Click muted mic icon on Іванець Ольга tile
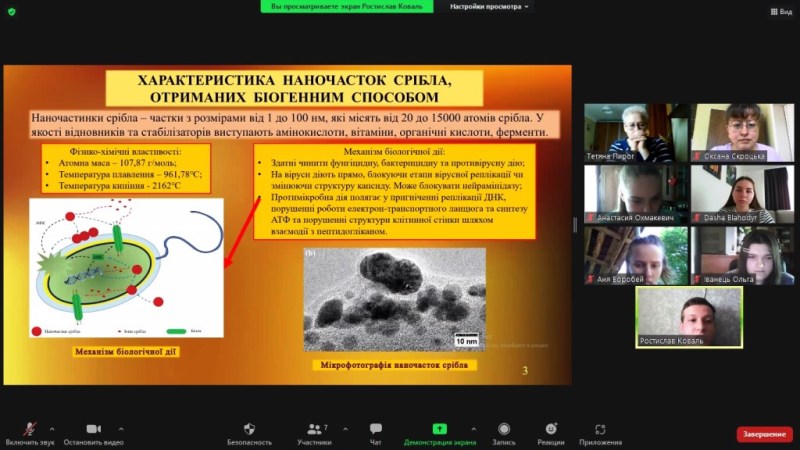The image size is (800, 450). click(697, 279)
